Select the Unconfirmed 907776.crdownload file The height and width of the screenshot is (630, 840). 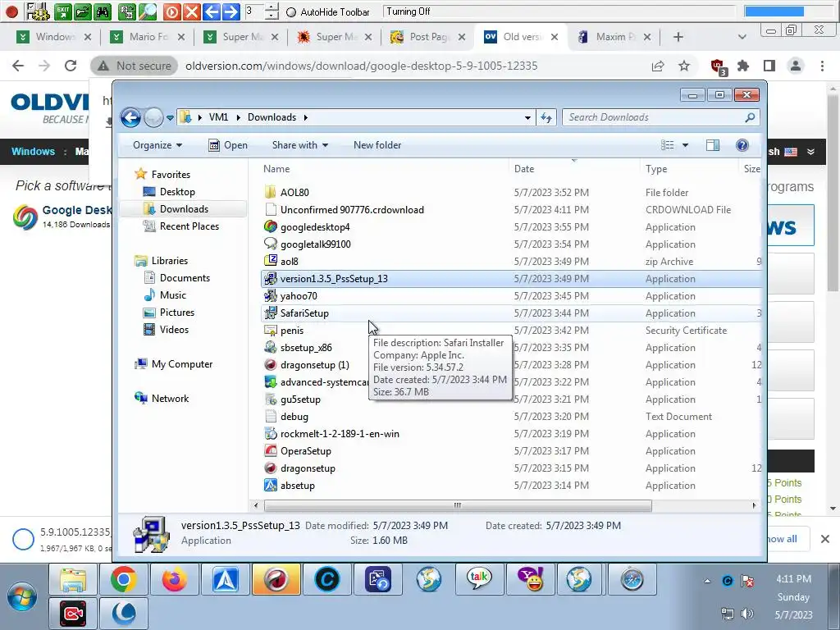pos(352,209)
